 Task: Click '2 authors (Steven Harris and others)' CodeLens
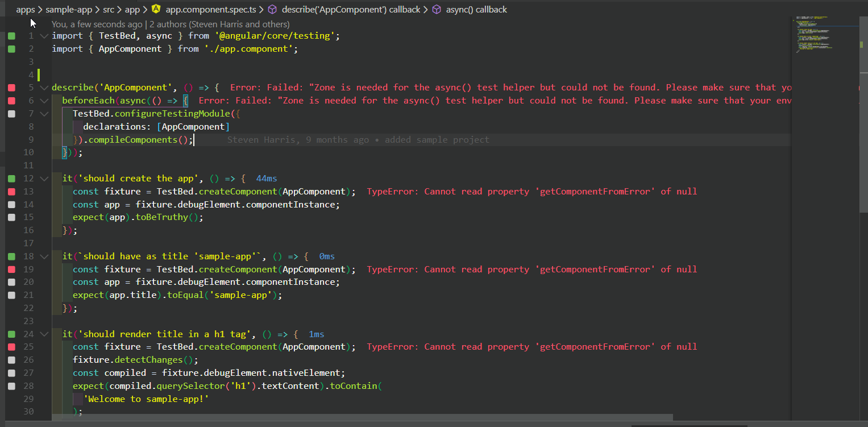220,24
